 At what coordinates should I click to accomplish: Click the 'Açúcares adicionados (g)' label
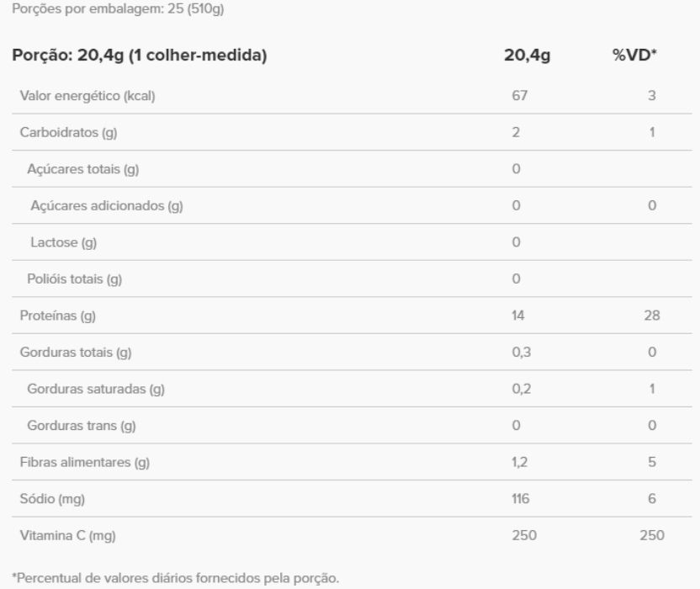point(107,205)
